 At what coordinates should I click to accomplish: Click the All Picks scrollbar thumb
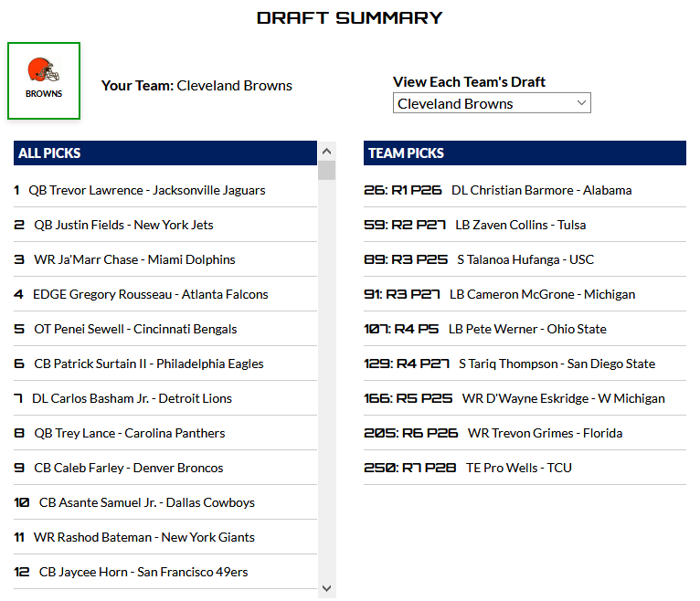click(x=326, y=171)
